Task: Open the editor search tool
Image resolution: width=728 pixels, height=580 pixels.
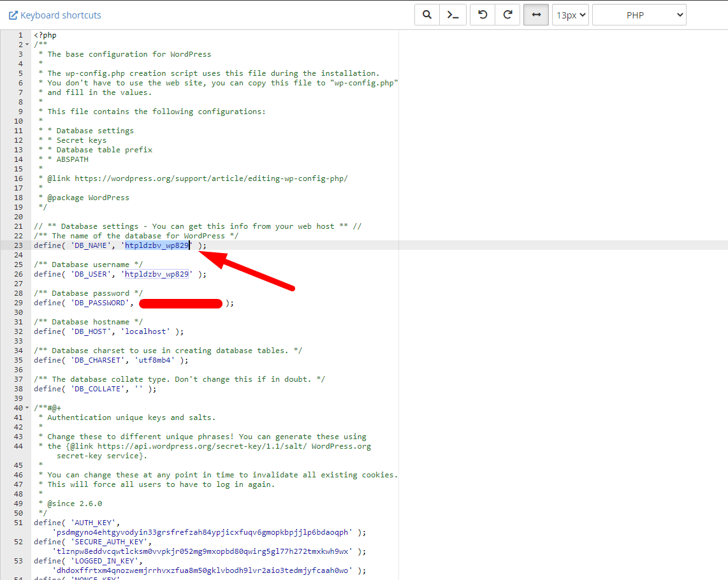Action: pos(426,15)
